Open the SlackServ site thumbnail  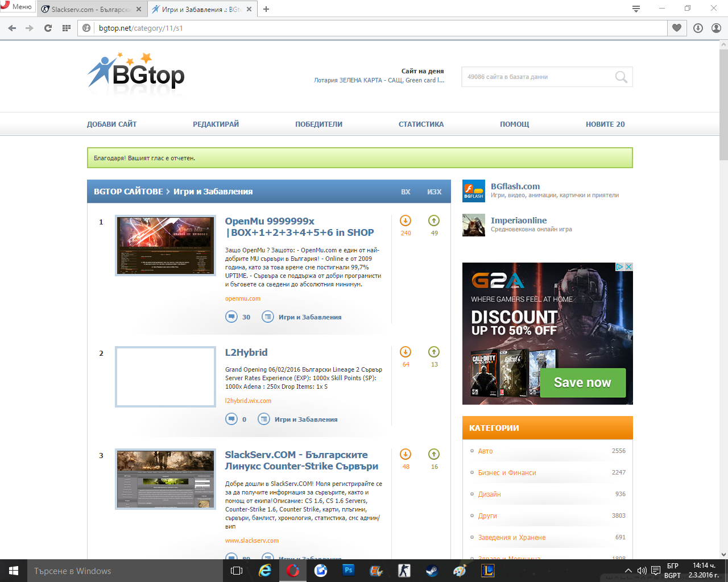pos(166,479)
